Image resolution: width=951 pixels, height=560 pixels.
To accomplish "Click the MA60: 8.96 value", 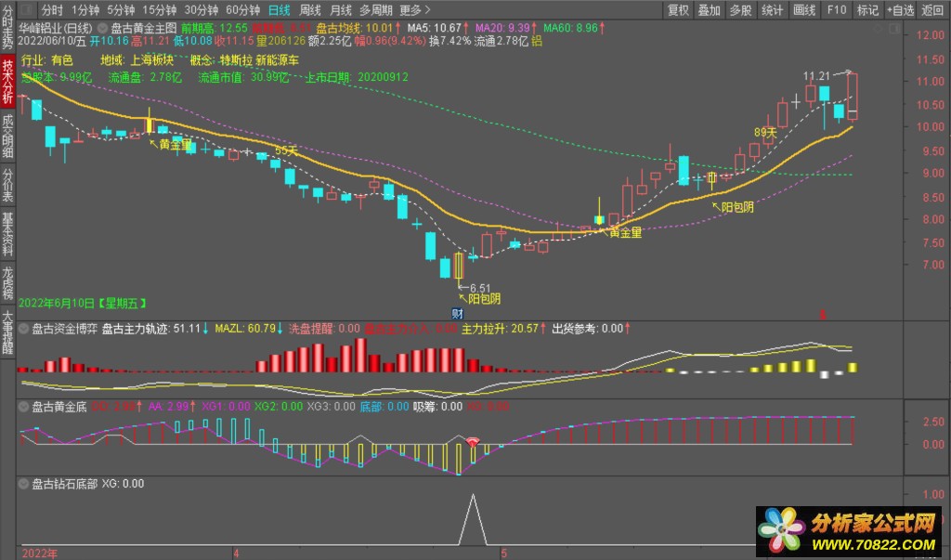I will 570,28.
